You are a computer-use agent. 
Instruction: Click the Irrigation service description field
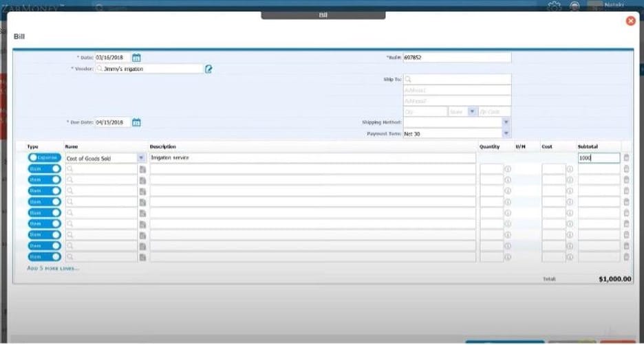point(312,158)
